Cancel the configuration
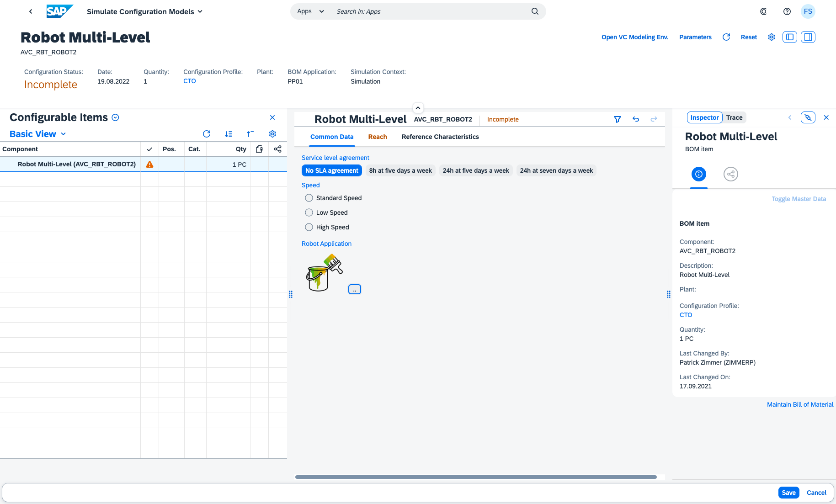836x504 pixels. click(816, 493)
